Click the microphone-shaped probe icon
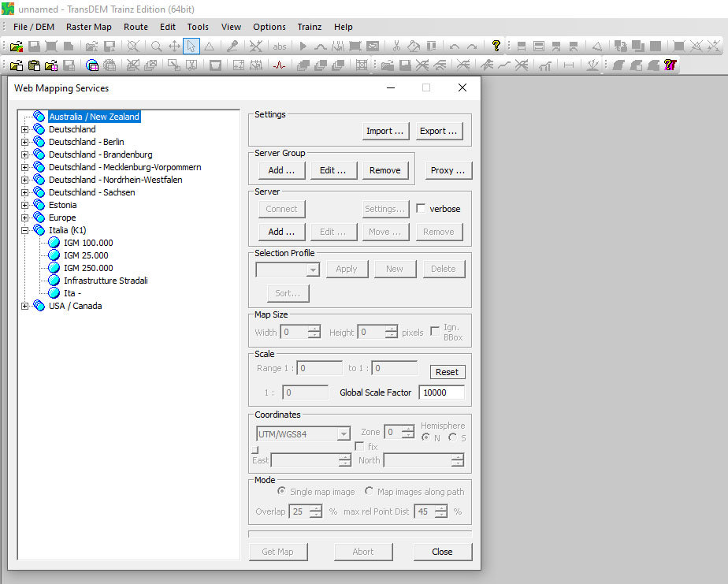728x584 pixels. pyautogui.click(x=232, y=46)
